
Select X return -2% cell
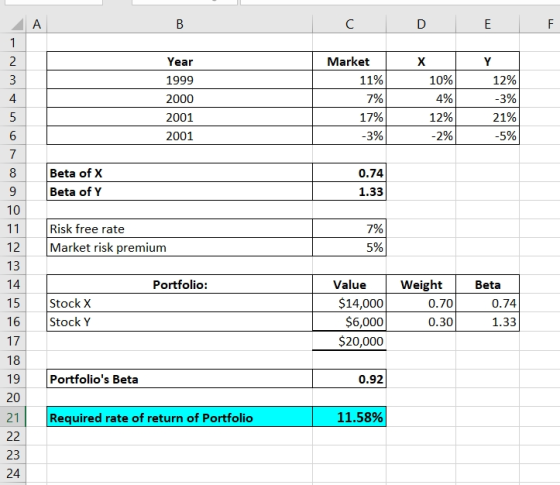point(421,135)
